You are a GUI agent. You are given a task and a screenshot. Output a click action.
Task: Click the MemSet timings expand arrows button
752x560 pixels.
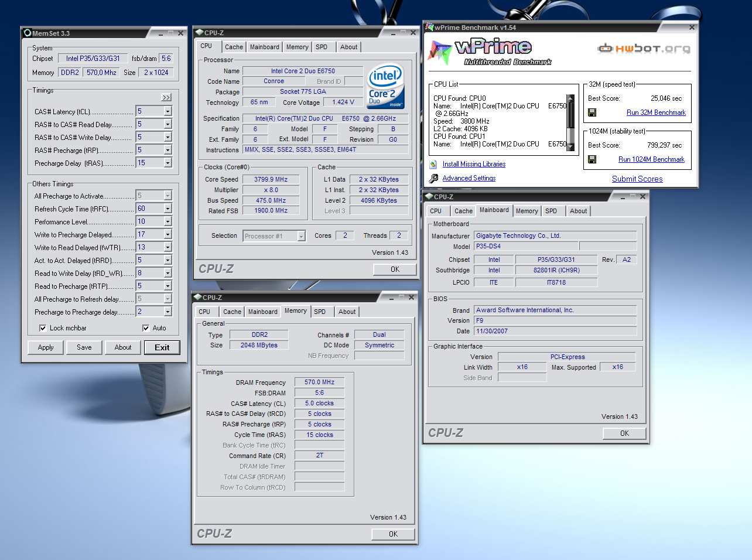click(166, 97)
